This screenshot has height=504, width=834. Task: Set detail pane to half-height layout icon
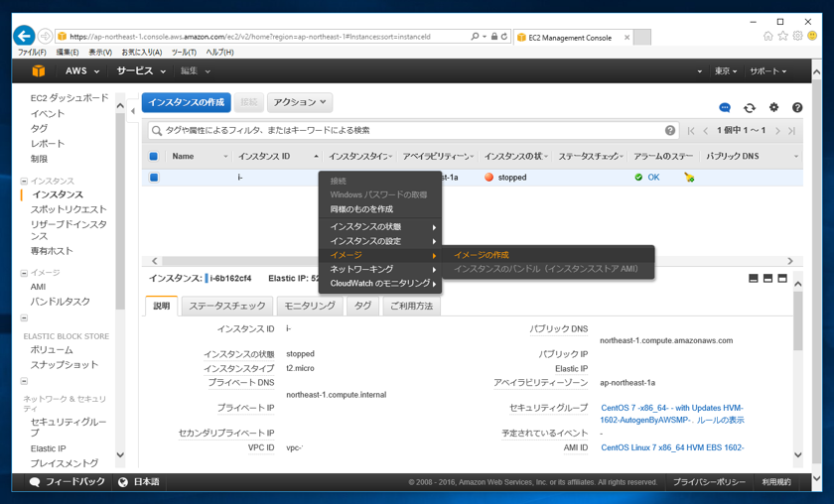pyautogui.click(x=767, y=278)
